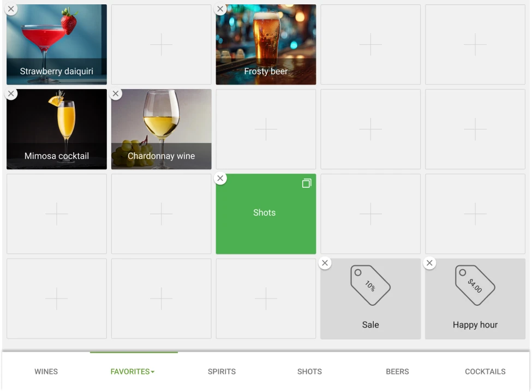Screen dimensions: 532x392
Task: Remove the Chardonnay wine tile
Action: point(116,93)
